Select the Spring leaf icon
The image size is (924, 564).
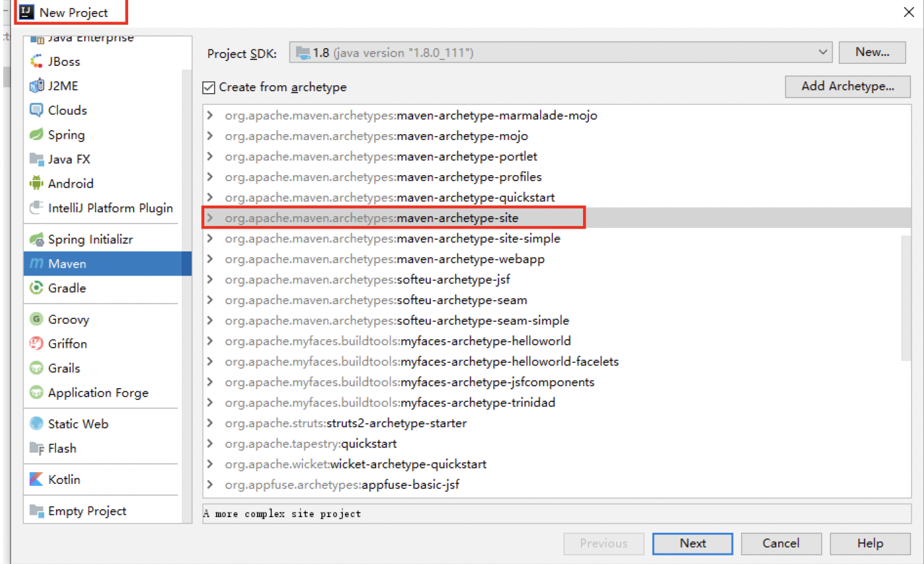(36, 135)
